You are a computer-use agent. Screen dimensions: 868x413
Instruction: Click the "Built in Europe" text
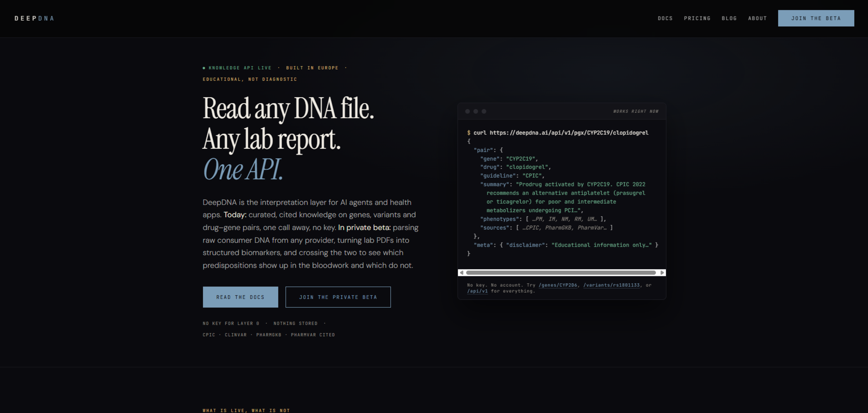tap(312, 68)
